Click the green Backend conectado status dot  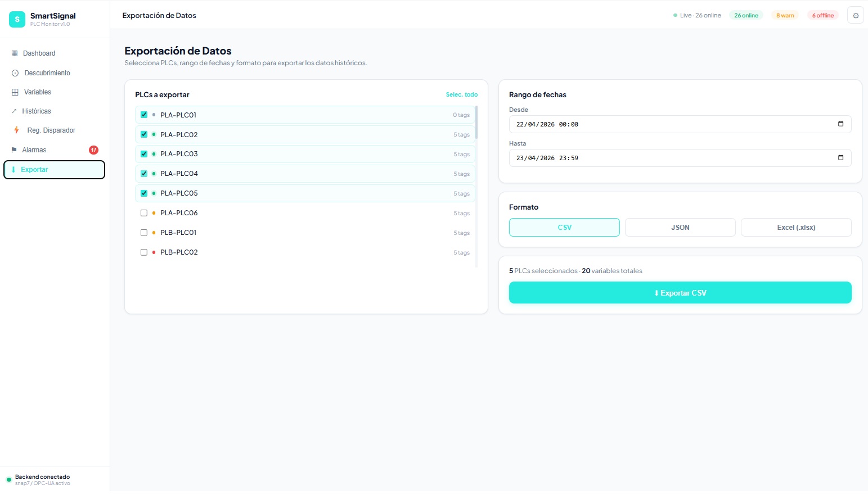click(x=9, y=480)
